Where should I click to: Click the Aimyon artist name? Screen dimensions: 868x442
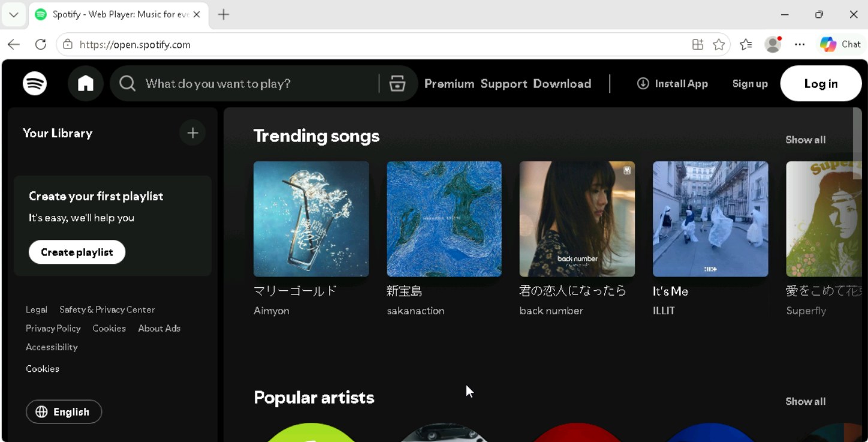[x=272, y=311]
